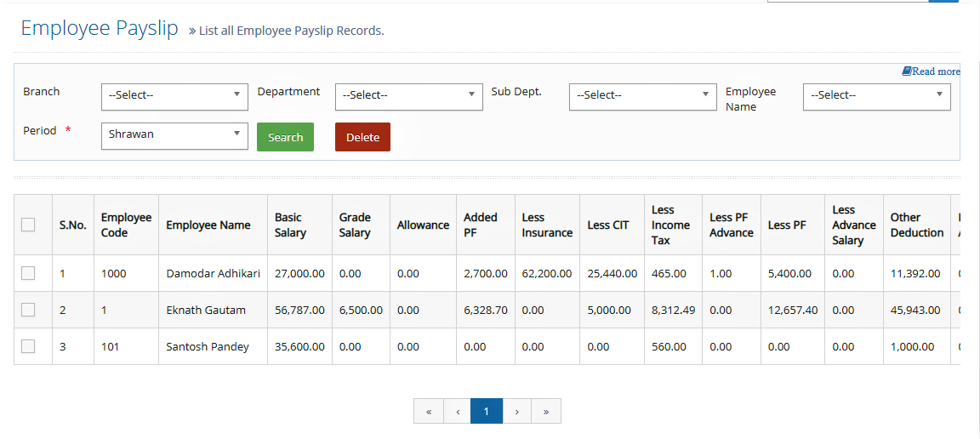The height and width of the screenshot is (439, 980).
Task: Click the Other Deduction column header
Action: (x=917, y=225)
